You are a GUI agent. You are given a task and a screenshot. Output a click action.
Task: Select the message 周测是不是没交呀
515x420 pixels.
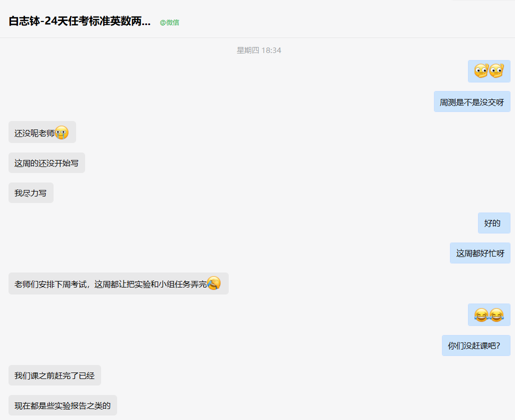tap(472, 102)
